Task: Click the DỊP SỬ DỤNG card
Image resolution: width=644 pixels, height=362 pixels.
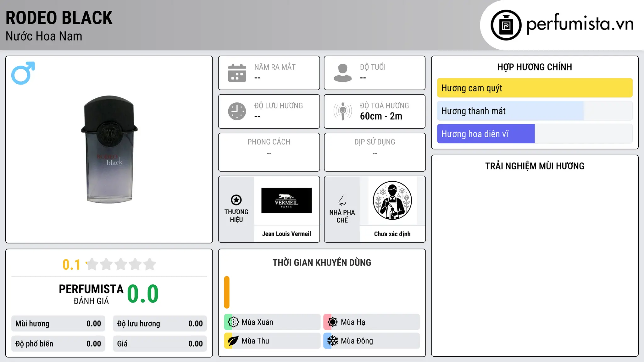Action: (375, 152)
